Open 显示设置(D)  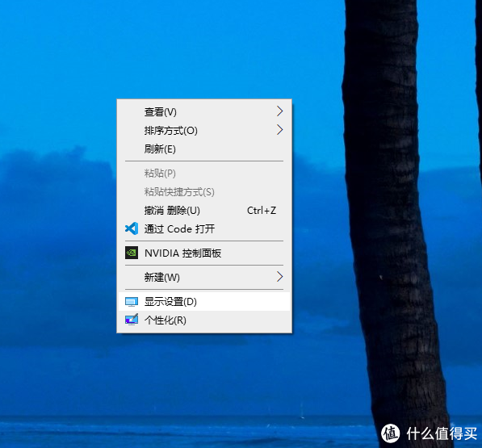coord(204,302)
